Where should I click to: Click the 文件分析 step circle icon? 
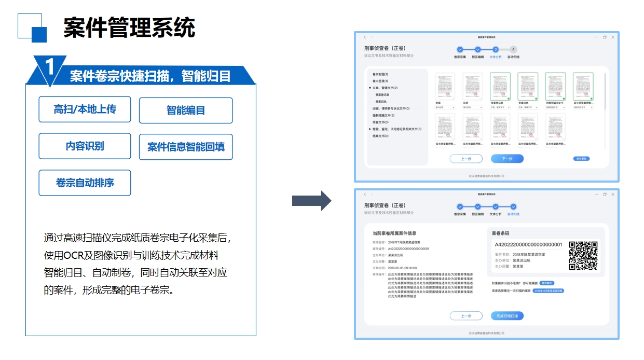496,50
